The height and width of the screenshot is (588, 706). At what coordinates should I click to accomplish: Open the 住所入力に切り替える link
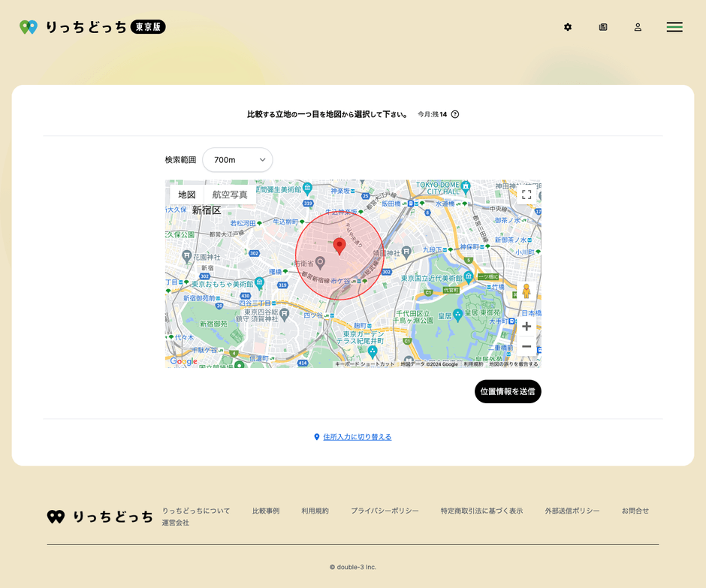pyautogui.click(x=356, y=436)
